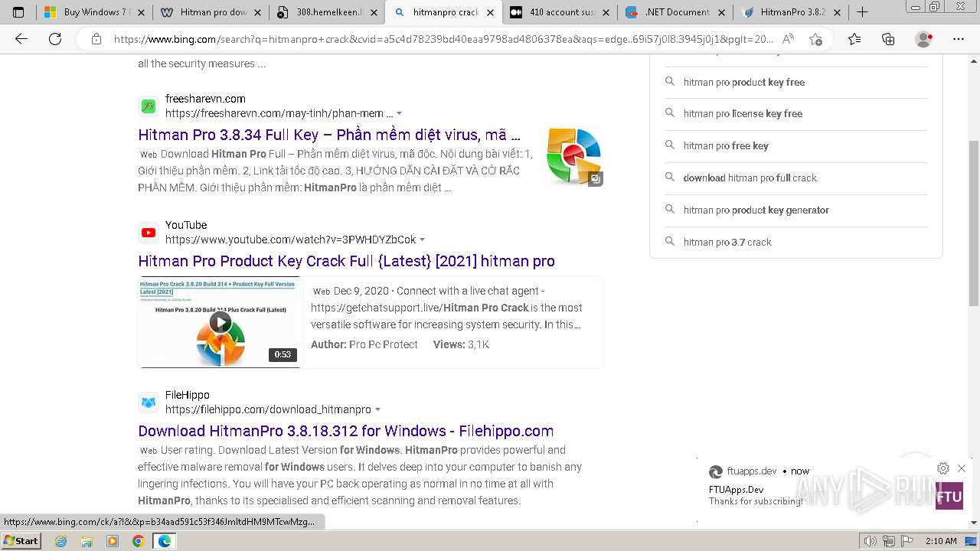Click the page vertical scrollbar thumb
Screen dimensions: 980x551
coord(974,223)
